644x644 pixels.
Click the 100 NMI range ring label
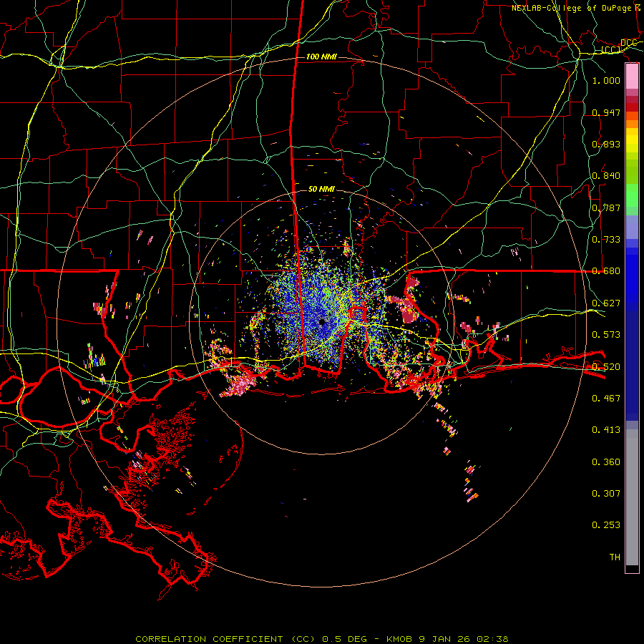tap(321, 57)
